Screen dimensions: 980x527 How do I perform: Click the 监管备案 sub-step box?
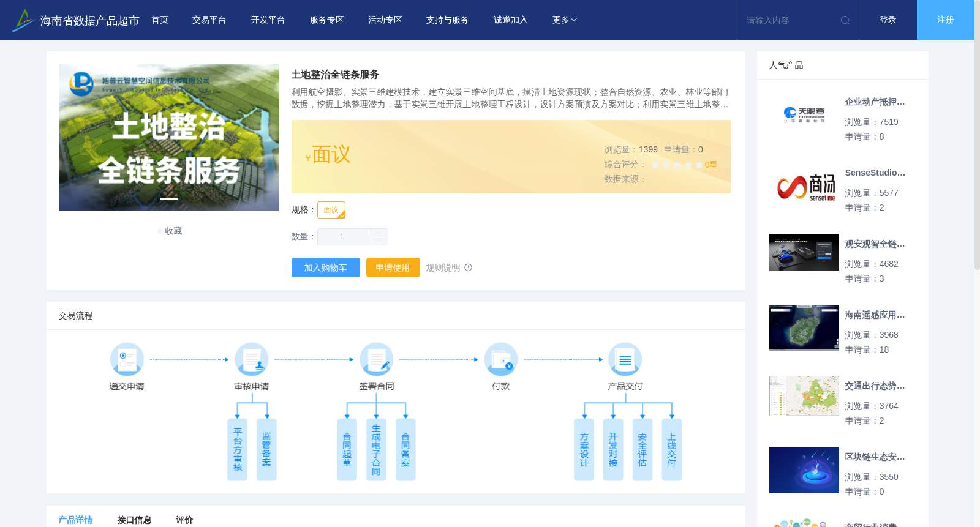(x=266, y=450)
